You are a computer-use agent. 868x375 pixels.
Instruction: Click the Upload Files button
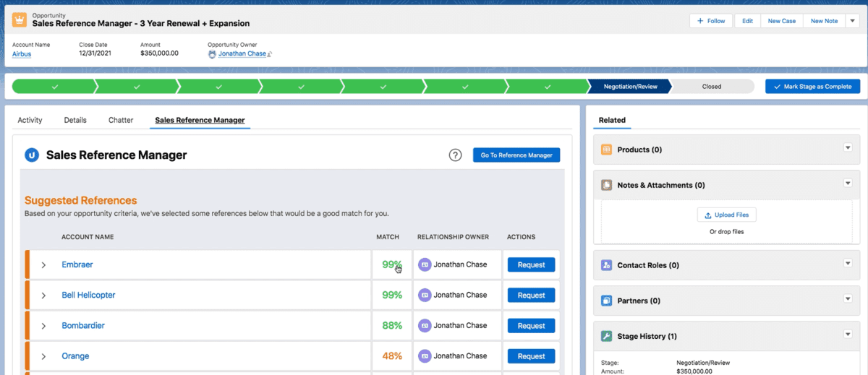pos(727,215)
